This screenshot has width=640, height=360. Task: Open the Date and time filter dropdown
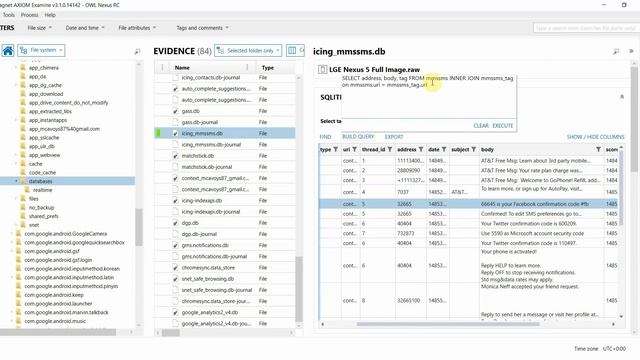85,28
